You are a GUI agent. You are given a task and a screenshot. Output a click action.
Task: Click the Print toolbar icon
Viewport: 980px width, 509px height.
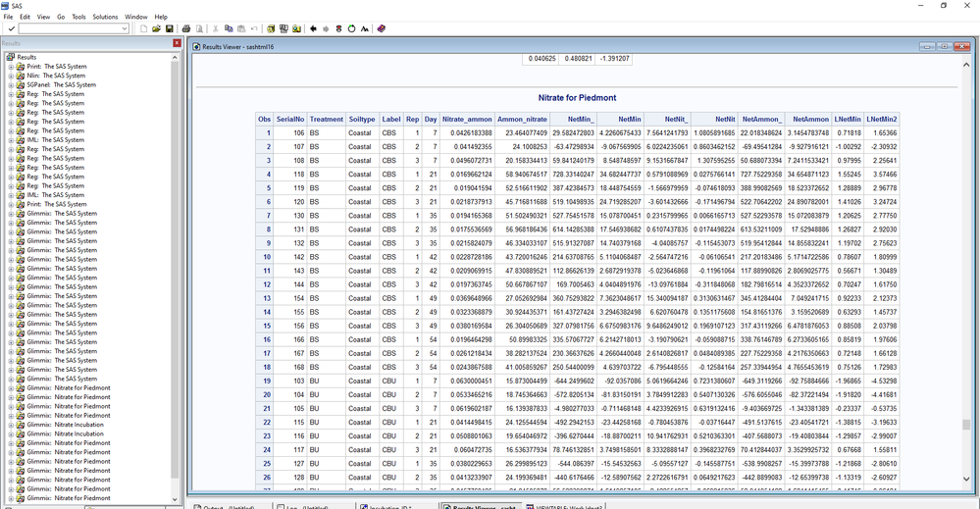[187, 29]
